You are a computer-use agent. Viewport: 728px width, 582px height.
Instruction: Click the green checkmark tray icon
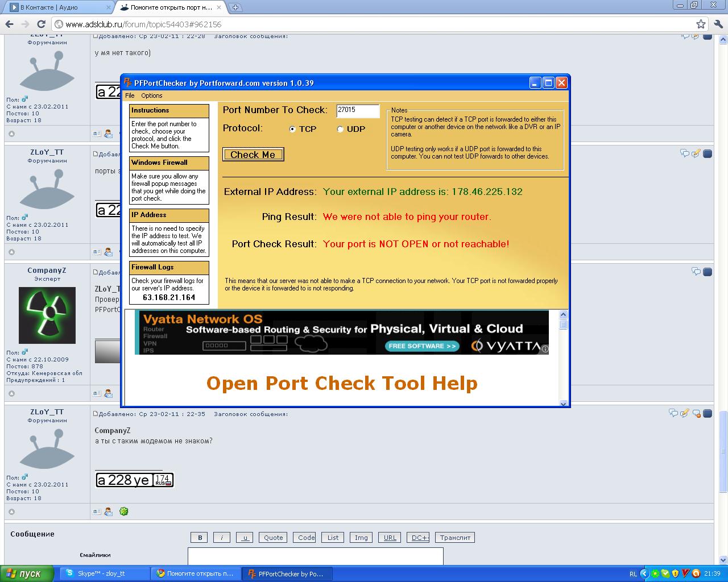tap(665, 573)
